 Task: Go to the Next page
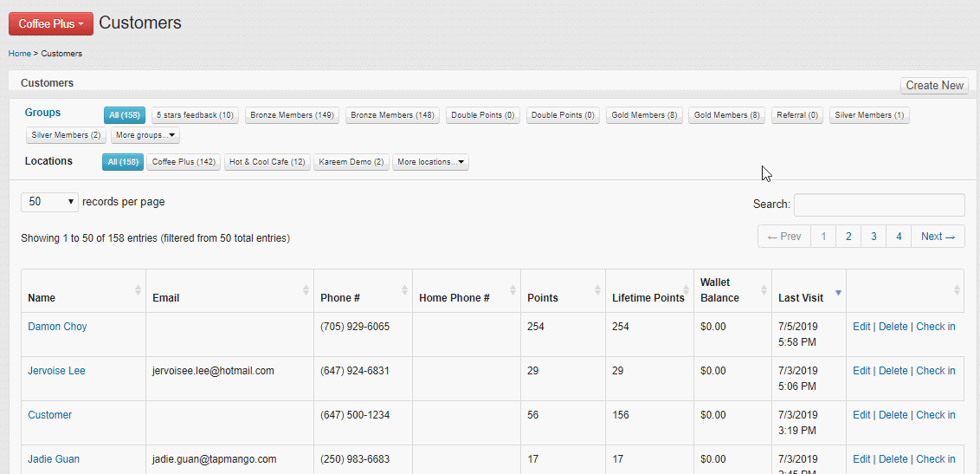click(938, 237)
